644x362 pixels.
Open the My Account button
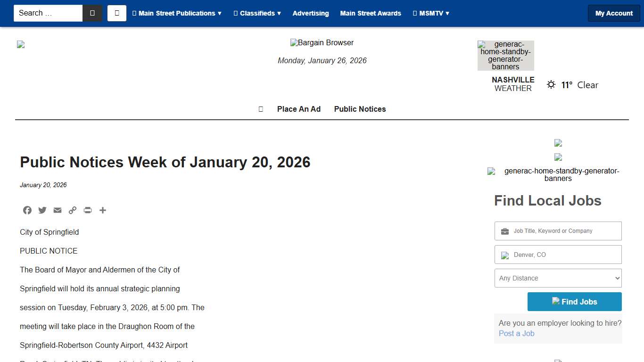coord(613,13)
